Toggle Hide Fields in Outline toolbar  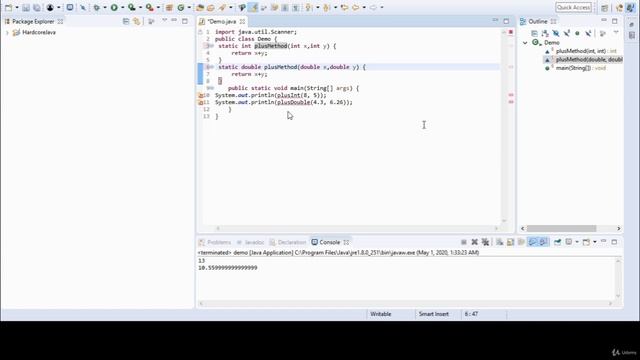point(556,33)
